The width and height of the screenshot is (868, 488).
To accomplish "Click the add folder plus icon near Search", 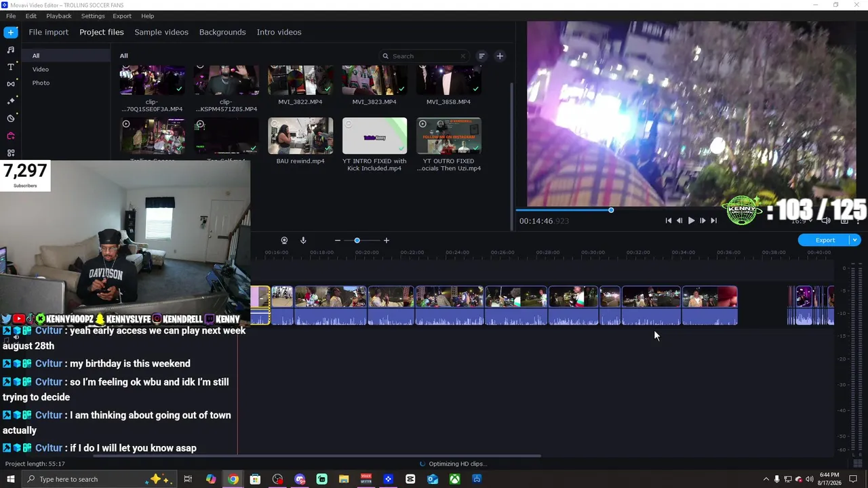I will (x=500, y=56).
